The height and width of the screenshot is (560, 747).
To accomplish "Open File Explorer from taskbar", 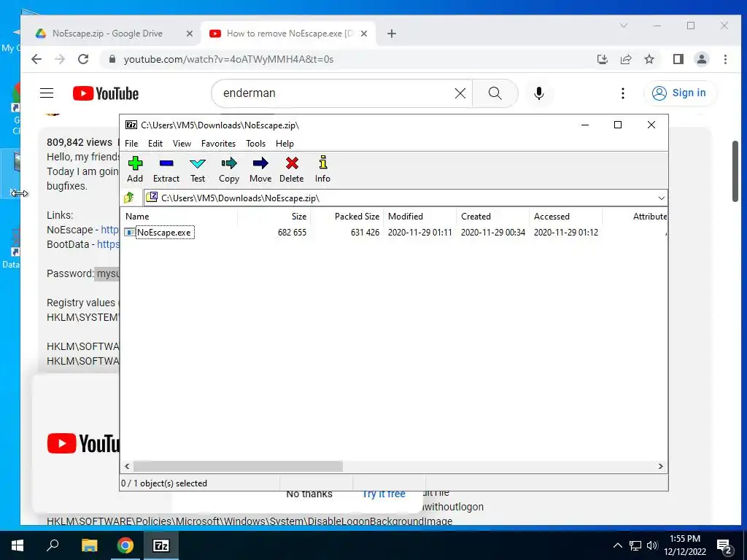I will 89,545.
